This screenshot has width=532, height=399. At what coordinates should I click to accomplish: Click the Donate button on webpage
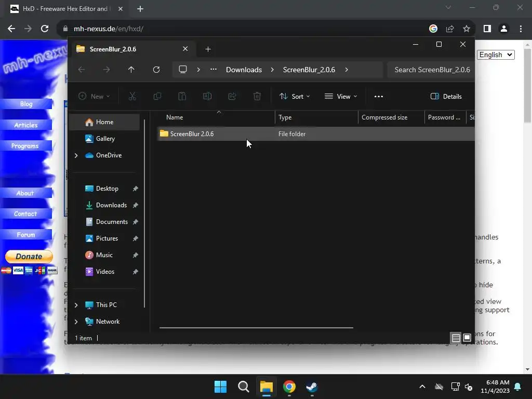coord(29,257)
